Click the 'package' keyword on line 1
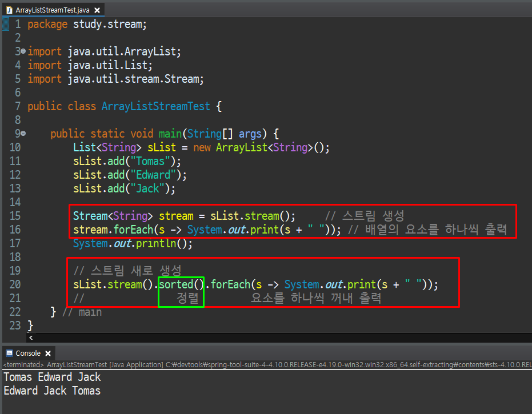The image size is (532, 414). pos(47,25)
